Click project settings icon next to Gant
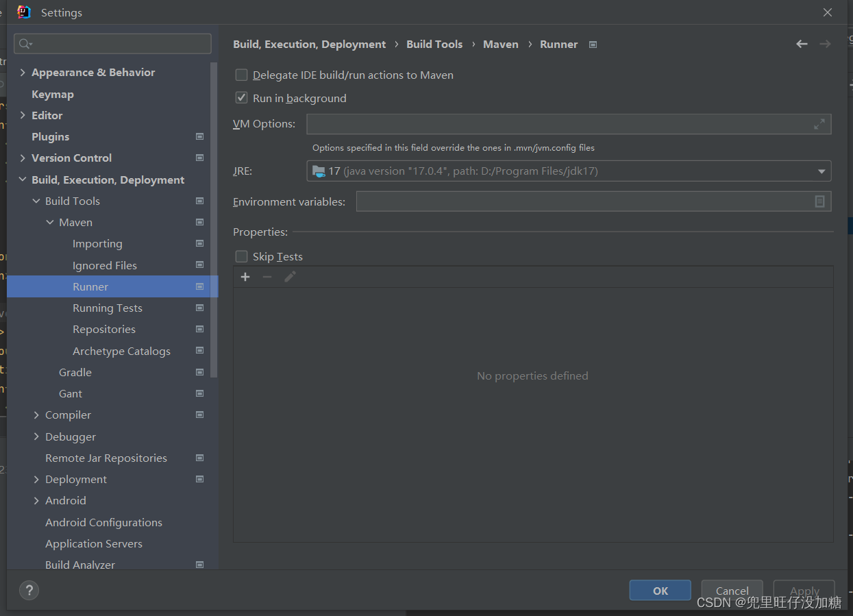 coord(199,393)
